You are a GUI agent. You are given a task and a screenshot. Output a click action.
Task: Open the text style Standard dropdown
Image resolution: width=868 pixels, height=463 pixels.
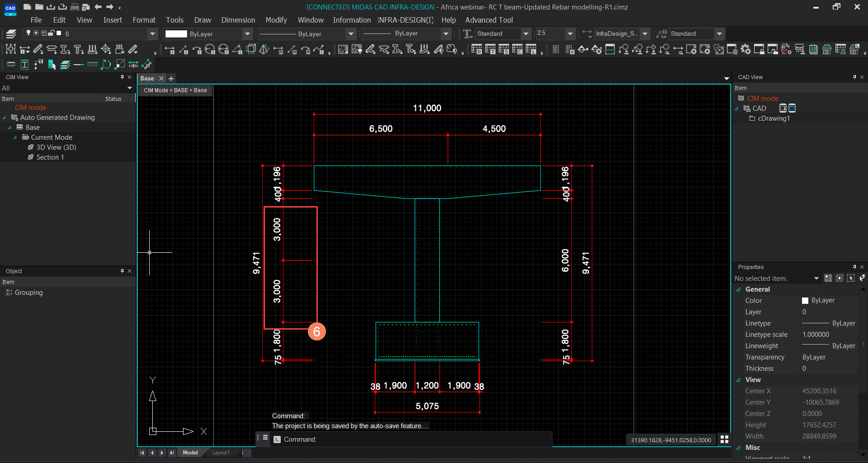[526, 34]
